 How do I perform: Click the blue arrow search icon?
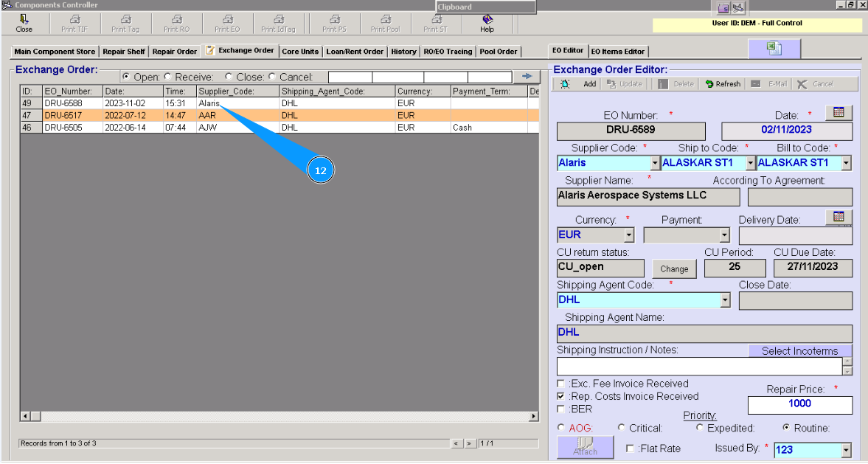[x=527, y=76]
